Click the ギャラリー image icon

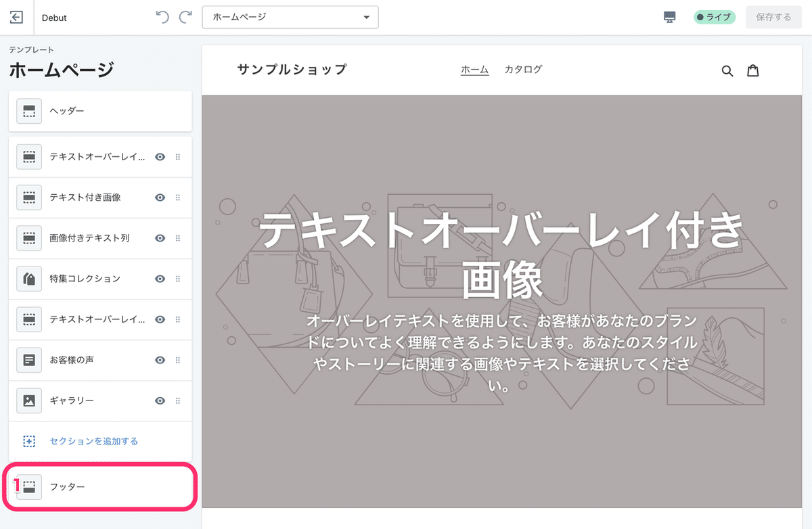29,400
